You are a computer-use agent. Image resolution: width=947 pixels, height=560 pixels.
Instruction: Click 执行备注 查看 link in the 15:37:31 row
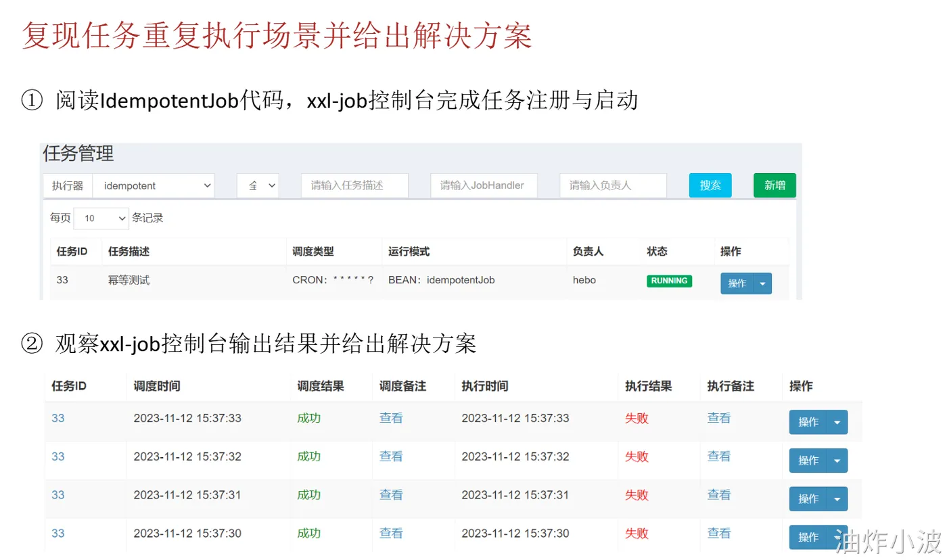[x=719, y=495]
